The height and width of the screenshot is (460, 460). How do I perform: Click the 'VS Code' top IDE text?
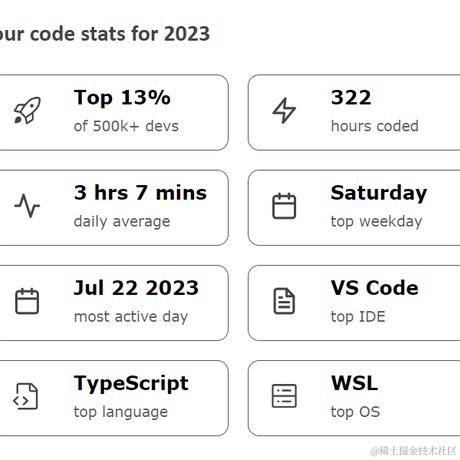point(374,288)
